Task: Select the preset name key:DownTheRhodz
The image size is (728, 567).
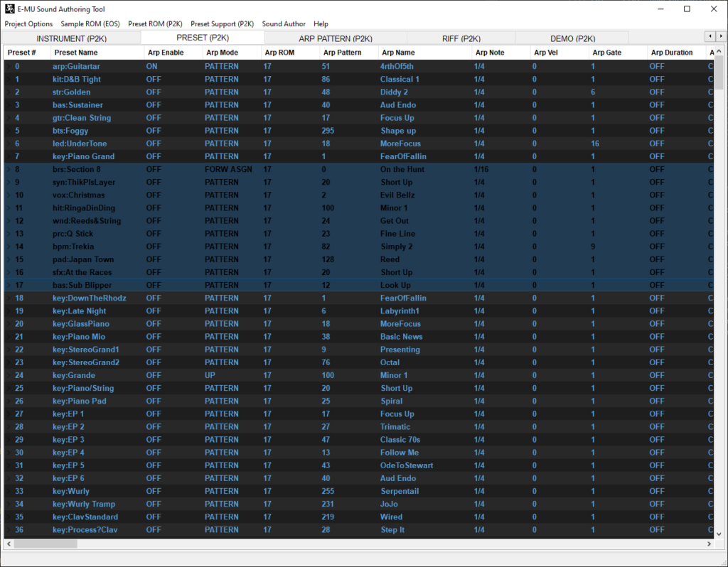Action: click(90, 298)
